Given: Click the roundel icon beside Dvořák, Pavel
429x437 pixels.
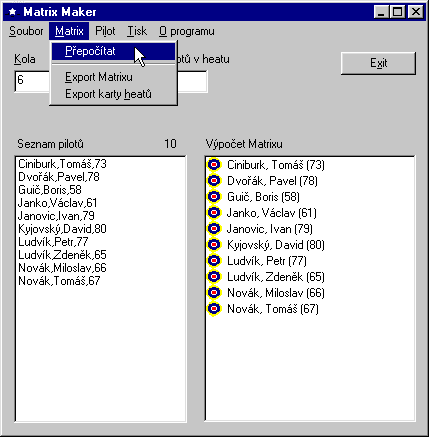Looking at the screenshot, I should pos(214,181).
